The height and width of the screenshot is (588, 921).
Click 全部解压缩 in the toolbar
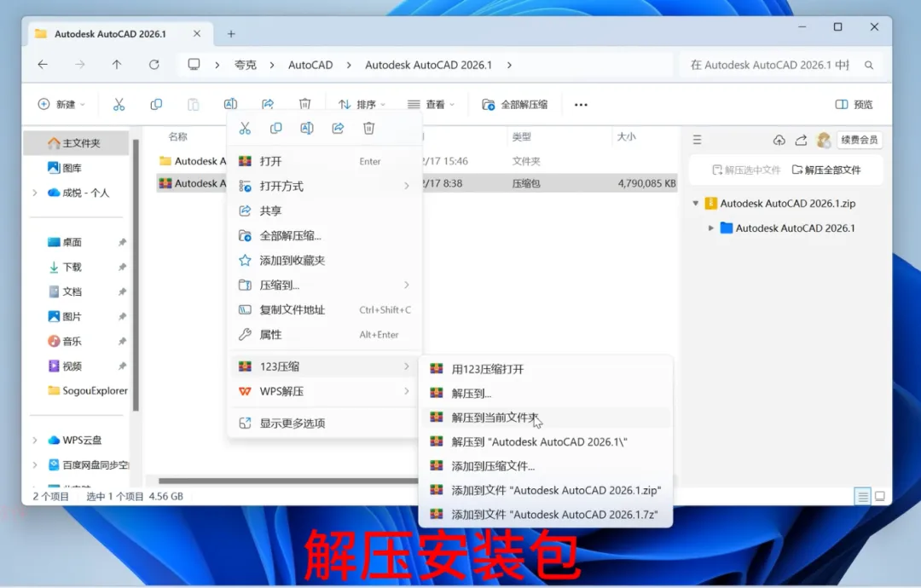point(515,105)
